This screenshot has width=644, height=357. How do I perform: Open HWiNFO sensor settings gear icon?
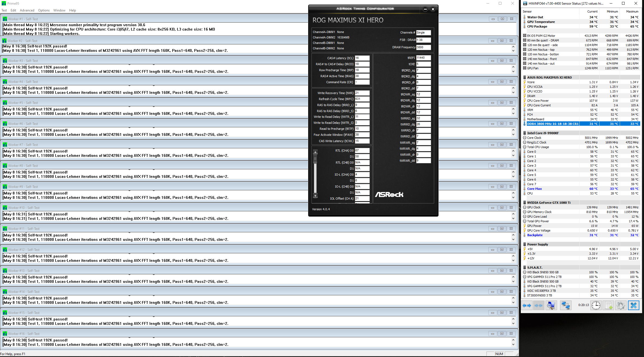(621, 305)
